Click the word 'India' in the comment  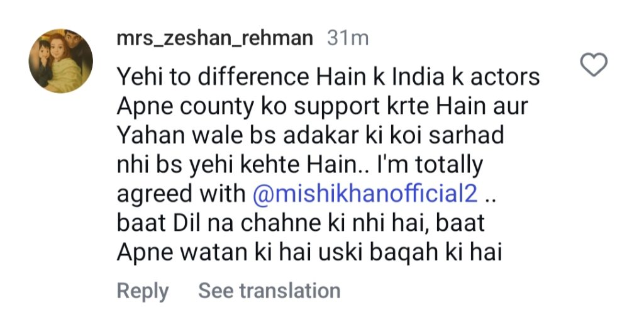[x=406, y=78]
